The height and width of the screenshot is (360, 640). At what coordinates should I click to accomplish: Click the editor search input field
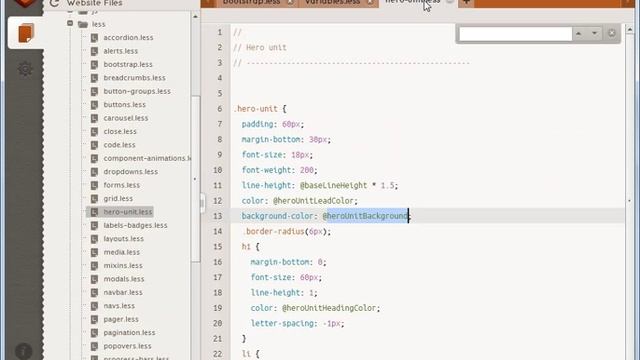[516, 34]
